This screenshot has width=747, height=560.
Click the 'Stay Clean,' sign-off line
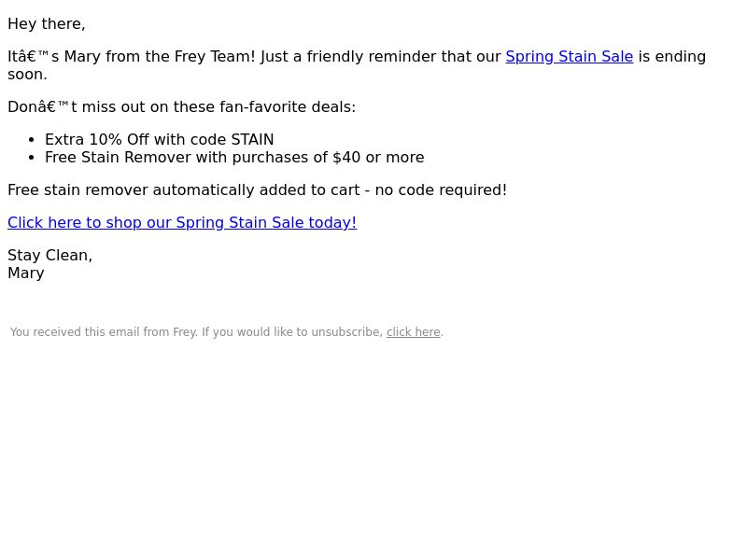(50, 255)
